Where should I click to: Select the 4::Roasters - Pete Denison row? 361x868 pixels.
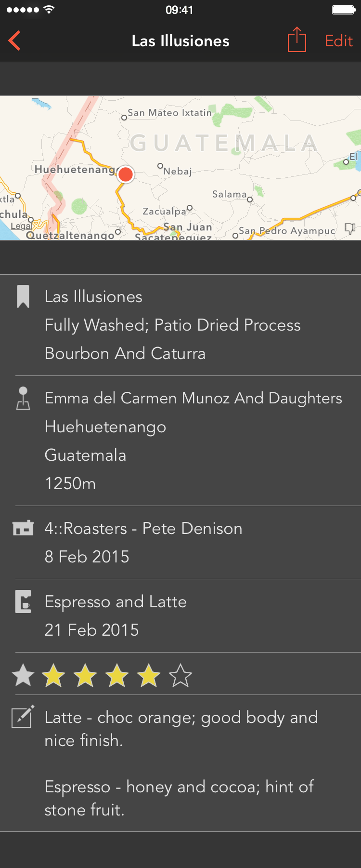pos(143,529)
